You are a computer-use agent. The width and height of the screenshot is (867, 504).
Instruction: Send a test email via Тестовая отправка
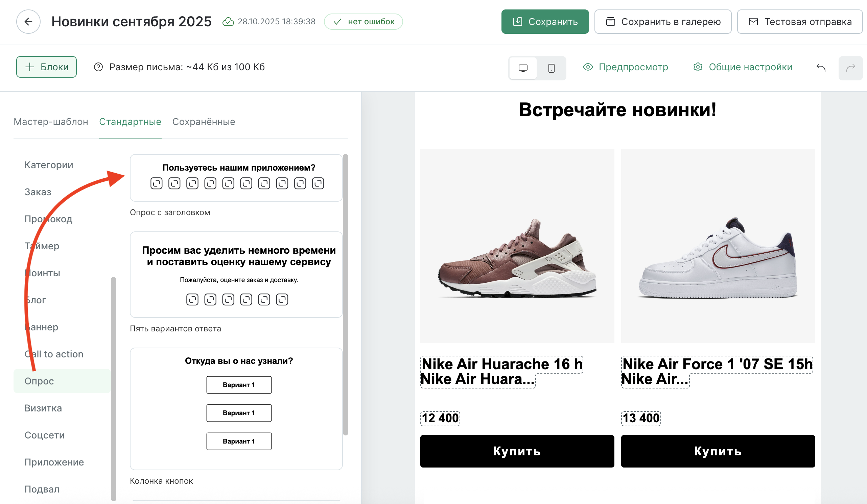point(800,22)
